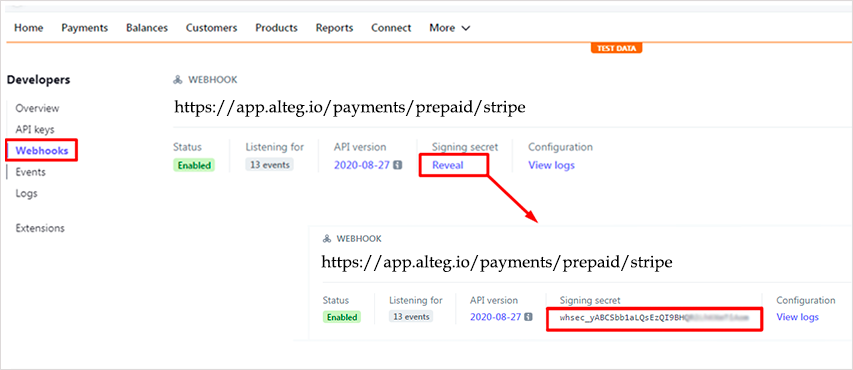Image resolution: width=853 pixels, height=370 pixels.
Task: Open the Customers section
Action: pos(212,28)
